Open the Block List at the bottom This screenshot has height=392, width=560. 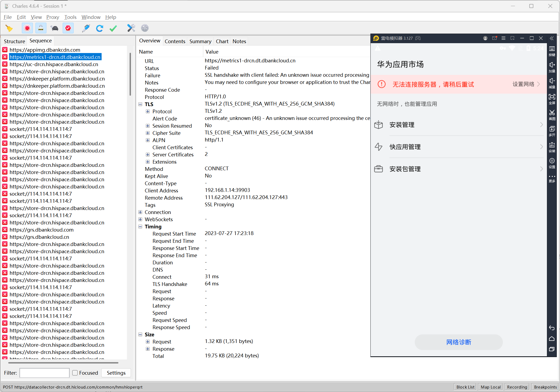pyautogui.click(x=465, y=387)
